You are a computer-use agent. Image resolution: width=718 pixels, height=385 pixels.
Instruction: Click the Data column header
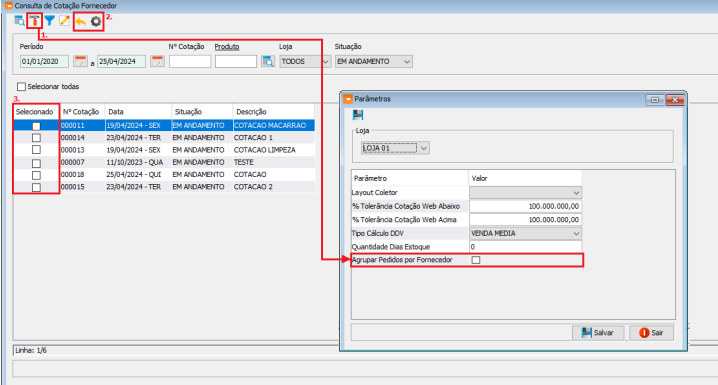point(138,112)
